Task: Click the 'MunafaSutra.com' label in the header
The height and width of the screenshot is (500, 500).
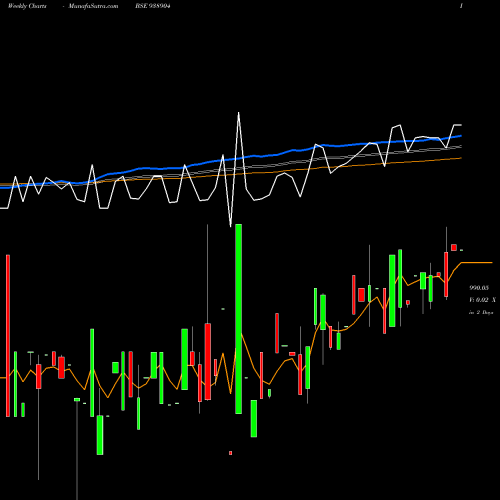Action: pos(93,6)
